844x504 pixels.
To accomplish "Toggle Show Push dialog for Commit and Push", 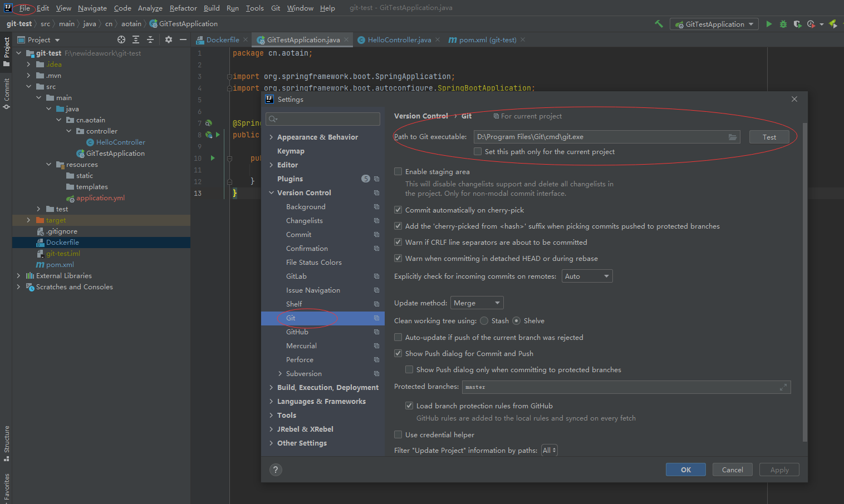I will tap(398, 353).
